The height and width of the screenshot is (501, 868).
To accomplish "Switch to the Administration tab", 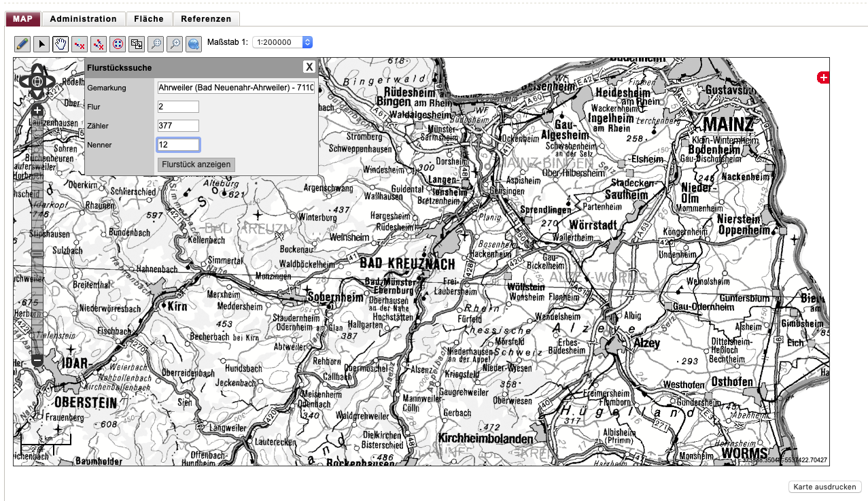I will coord(83,19).
